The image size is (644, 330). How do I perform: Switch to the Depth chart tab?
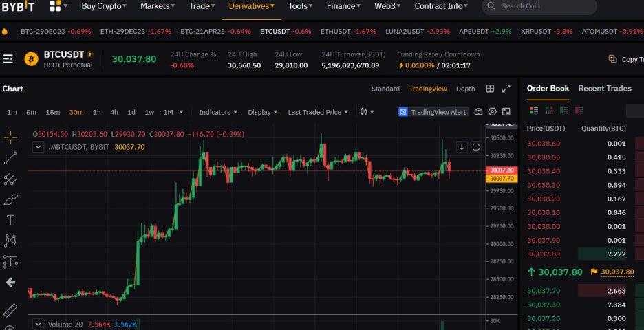point(465,89)
